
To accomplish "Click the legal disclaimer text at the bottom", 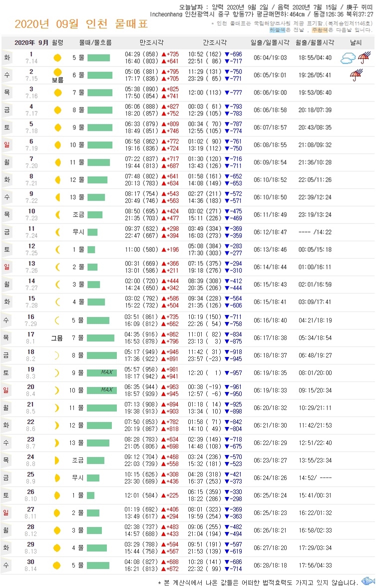I will (258, 582).
